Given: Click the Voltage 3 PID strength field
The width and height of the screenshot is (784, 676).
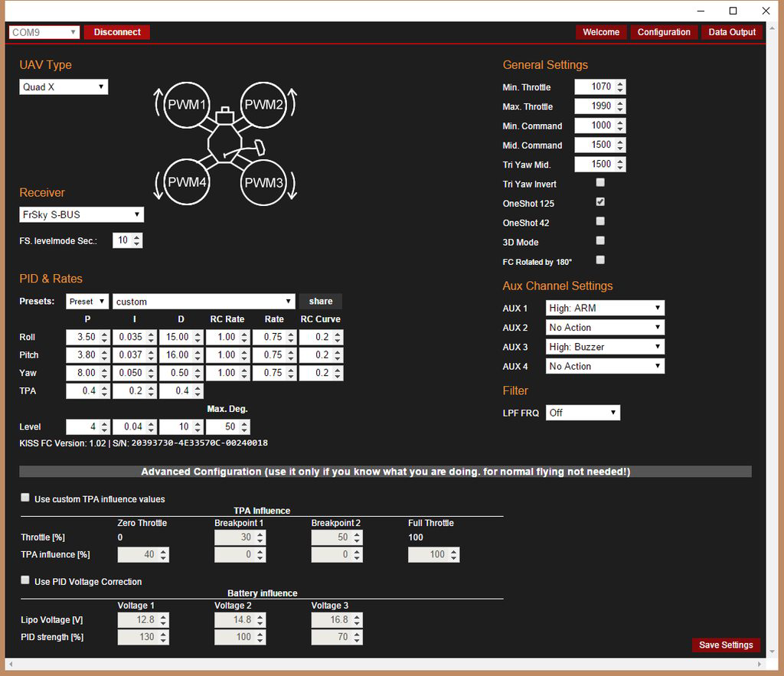Looking at the screenshot, I should coord(337,638).
